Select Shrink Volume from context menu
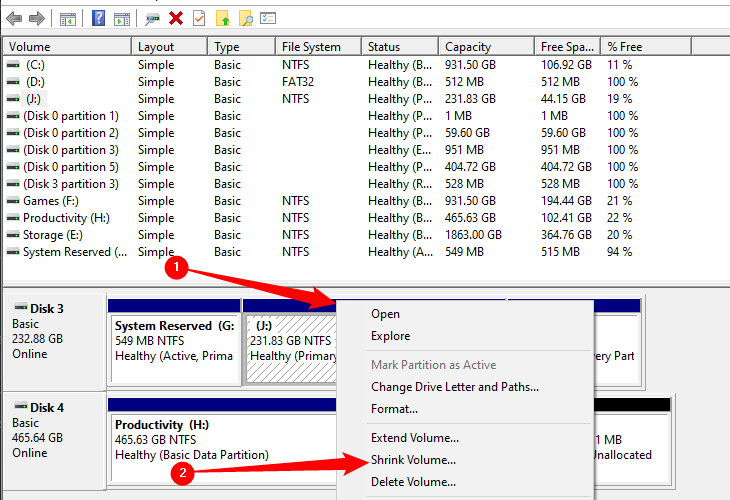Screen dimensions: 730x500 (413, 460)
